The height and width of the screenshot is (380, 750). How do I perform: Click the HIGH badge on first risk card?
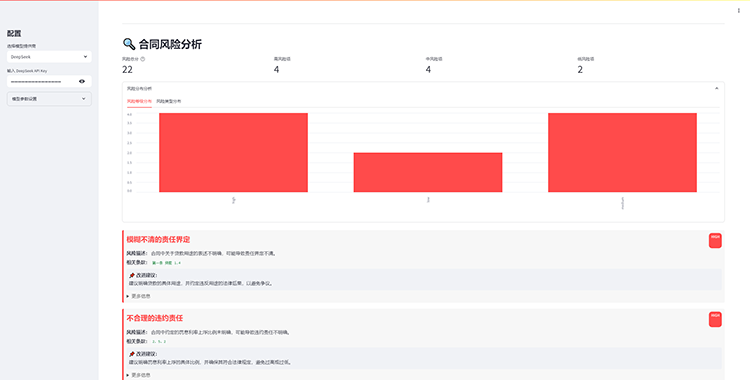(x=715, y=240)
